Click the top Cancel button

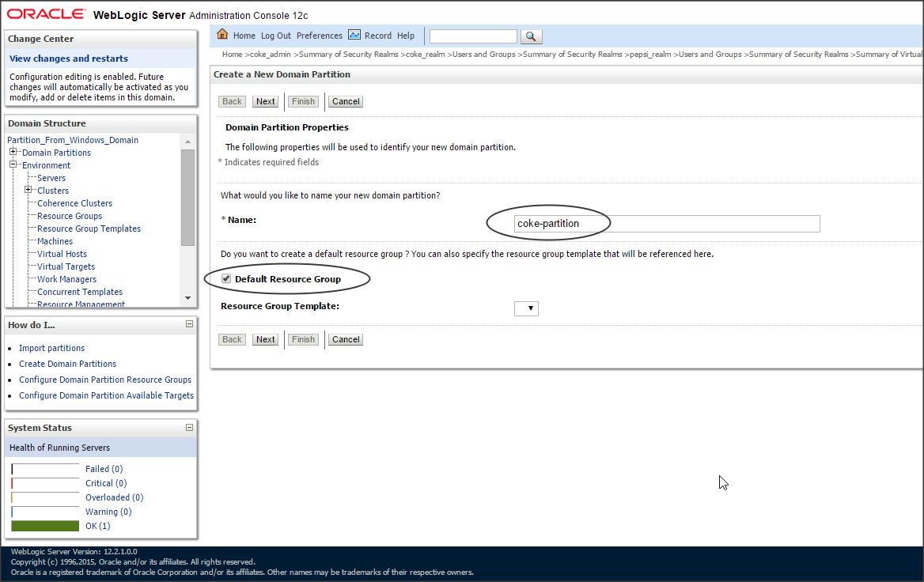(x=346, y=101)
